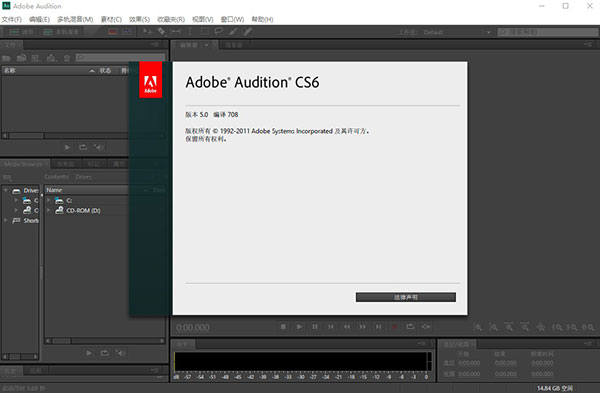Click Play preview in Media Browser panel
This screenshot has width=600, height=393.
pos(89,353)
